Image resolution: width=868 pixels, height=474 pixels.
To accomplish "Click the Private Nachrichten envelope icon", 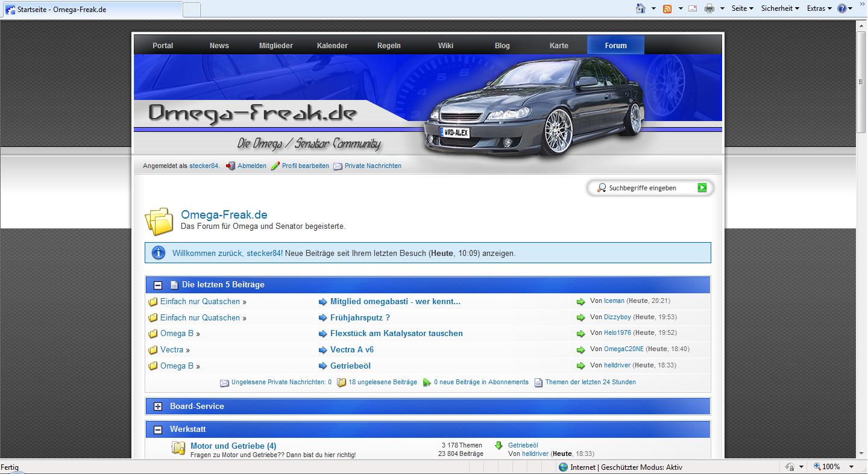I will click(338, 166).
